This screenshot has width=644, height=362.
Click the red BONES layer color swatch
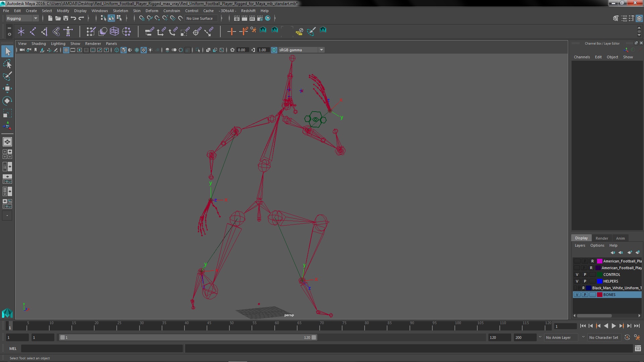(599, 295)
